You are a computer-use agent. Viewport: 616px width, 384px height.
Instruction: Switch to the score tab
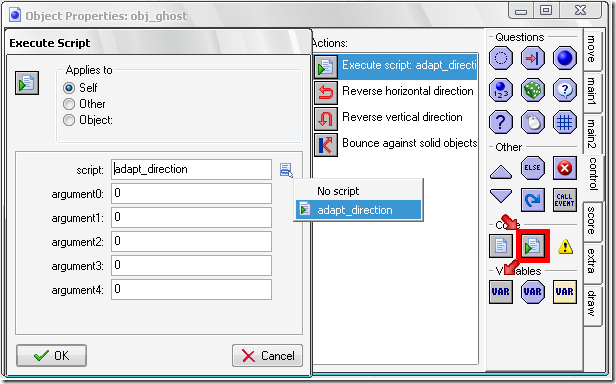[x=592, y=221]
